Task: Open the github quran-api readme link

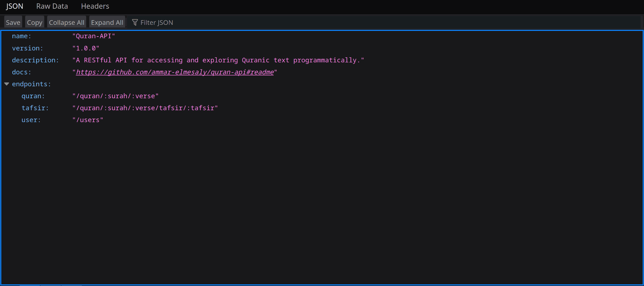Action: point(175,72)
